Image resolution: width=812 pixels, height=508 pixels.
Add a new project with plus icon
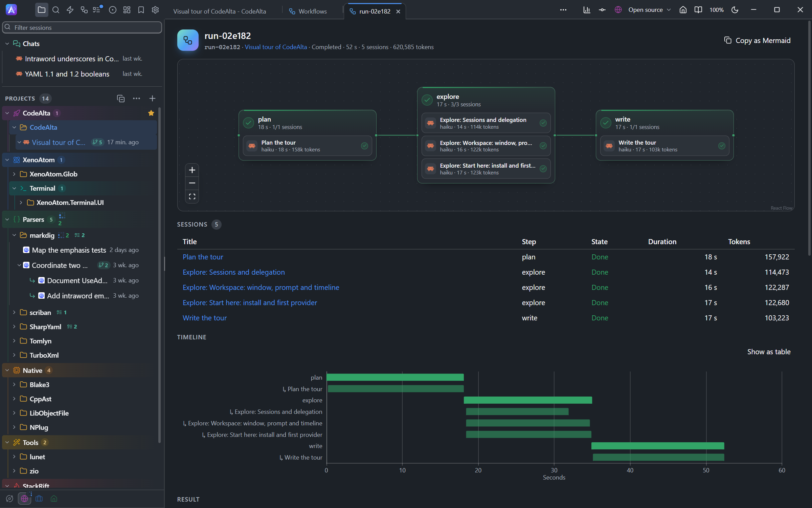tap(152, 99)
